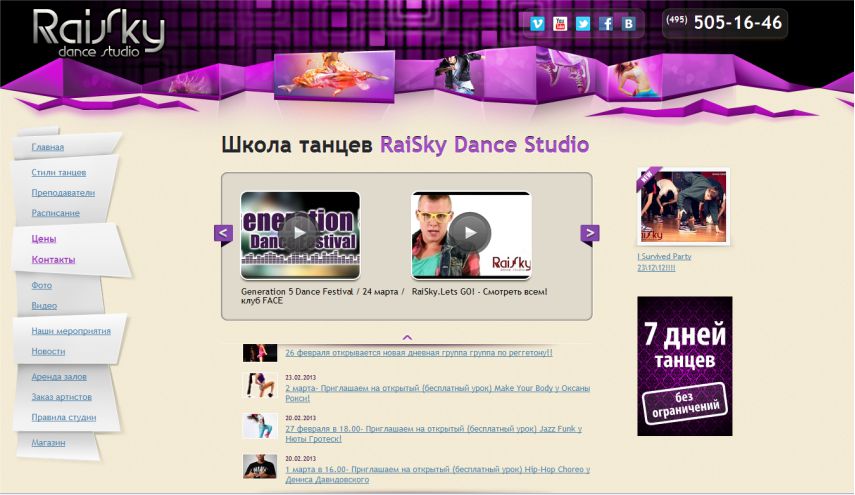Open Фото menu item
Viewport: 855px width, 495px height.
click(41, 285)
